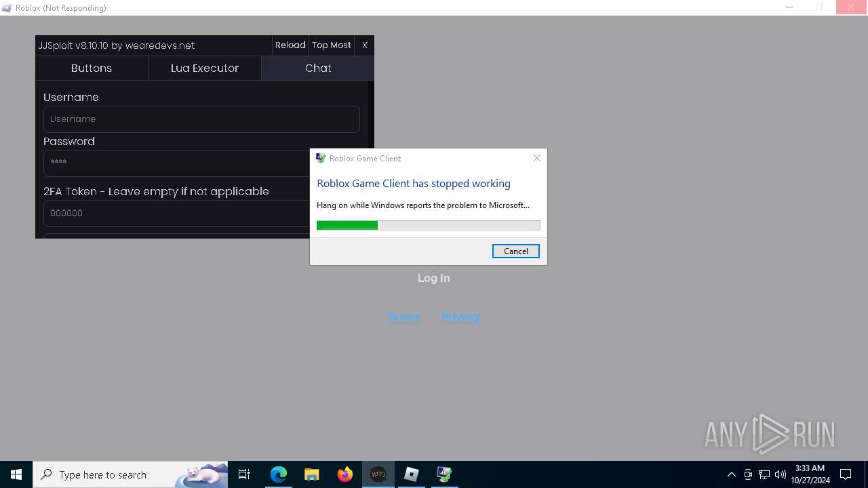
Task: Open the clock showing 3:33 AM
Action: pos(810,474)
